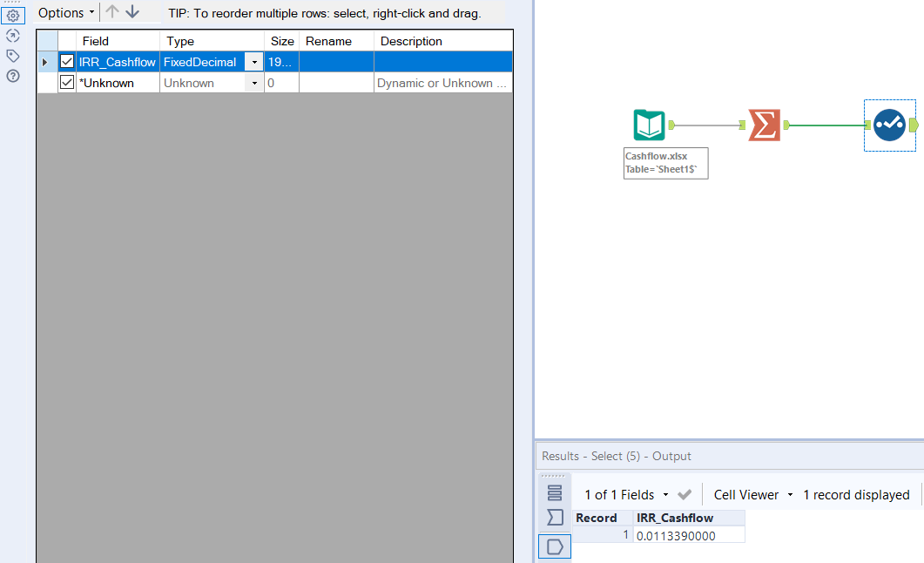Open the Options menu
The height and width of the screenshot is (563, 924).
(x=61, y=12)
